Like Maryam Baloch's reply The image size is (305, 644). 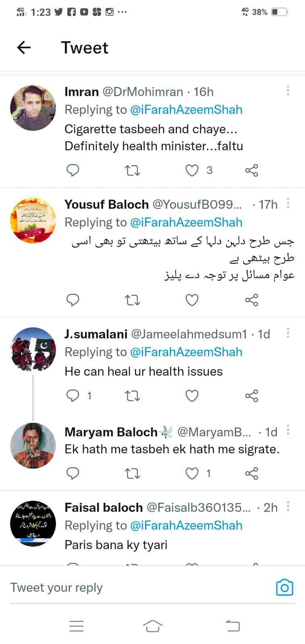(192, 473)
